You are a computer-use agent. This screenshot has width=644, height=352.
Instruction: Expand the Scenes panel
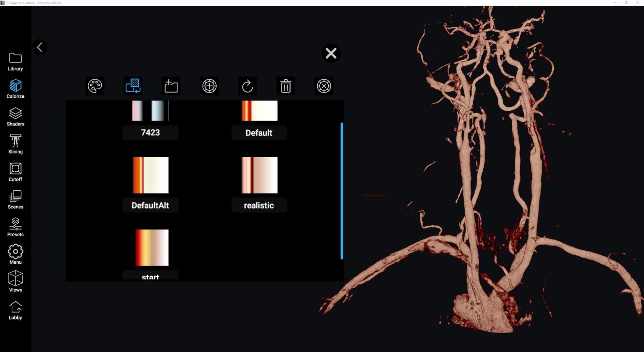tap(15, 199)
